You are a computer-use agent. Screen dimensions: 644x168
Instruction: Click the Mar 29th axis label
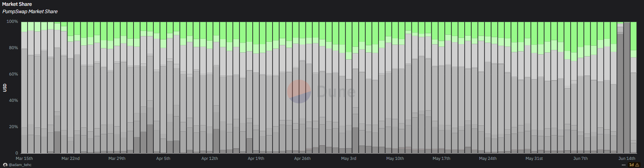click(x=117, y=158)
